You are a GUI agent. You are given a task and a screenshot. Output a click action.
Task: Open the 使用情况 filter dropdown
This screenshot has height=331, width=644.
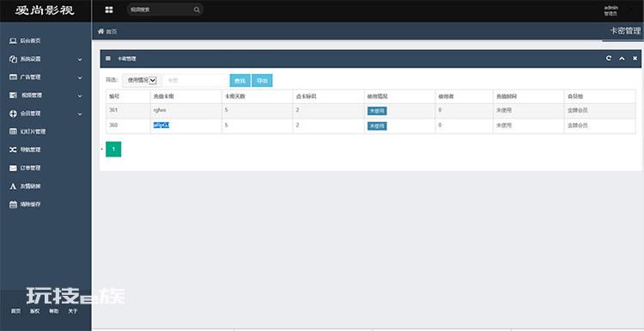coord(142,80)
